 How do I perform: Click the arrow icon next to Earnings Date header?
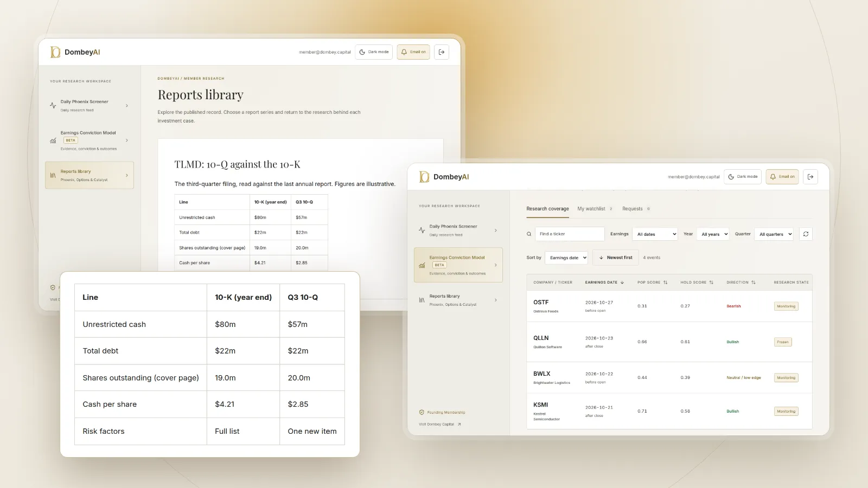click(622, 282)
